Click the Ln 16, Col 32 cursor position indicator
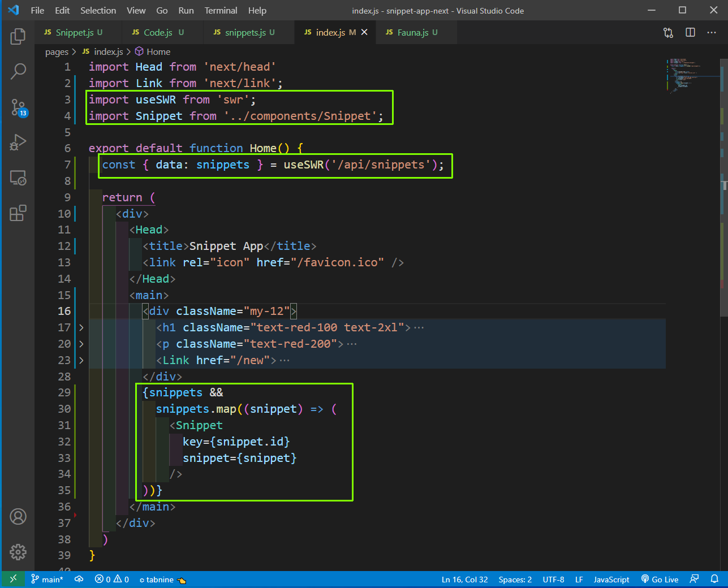Viewport: 728px width, 588px height. click(464, 579)
